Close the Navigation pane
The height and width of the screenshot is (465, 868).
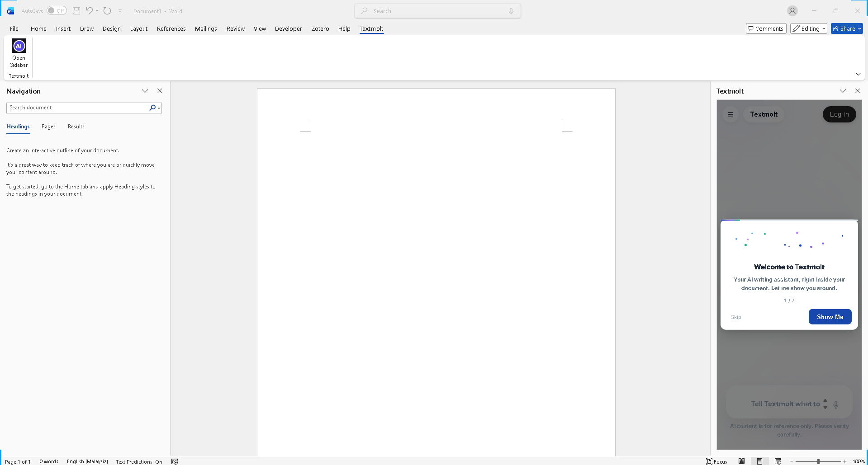pyautogui.click(x=160, y=91)
